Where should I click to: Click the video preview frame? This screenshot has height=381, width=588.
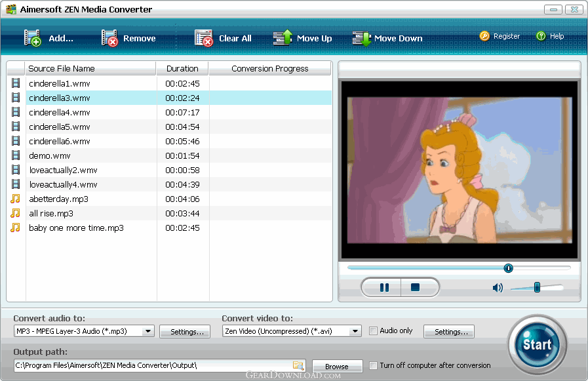click(x=460, y=170)
